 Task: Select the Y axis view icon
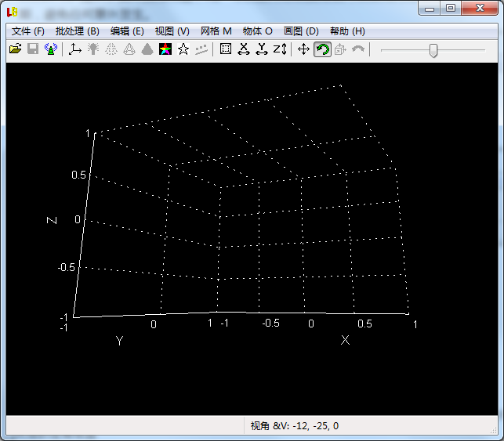pos(262,49)
